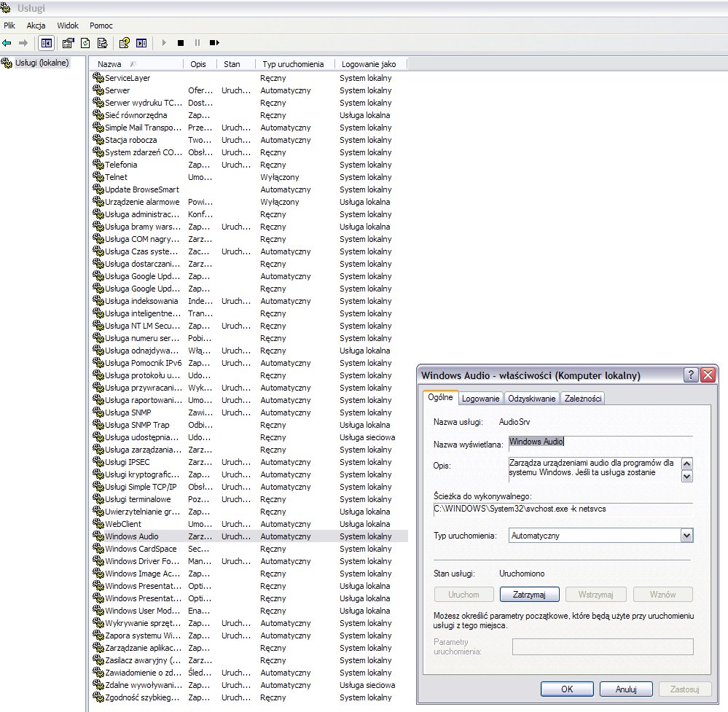Open the Properties toolbar icon

[69, 43]
